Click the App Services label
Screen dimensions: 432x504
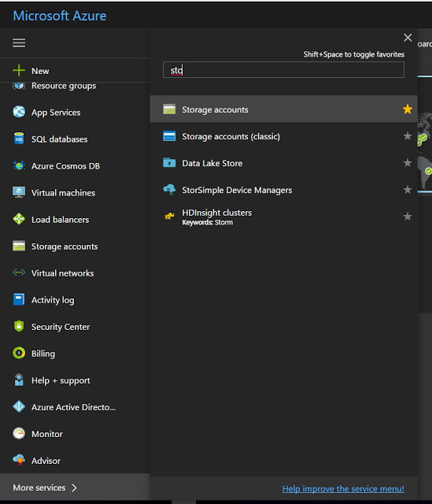[x=56, y=113]
